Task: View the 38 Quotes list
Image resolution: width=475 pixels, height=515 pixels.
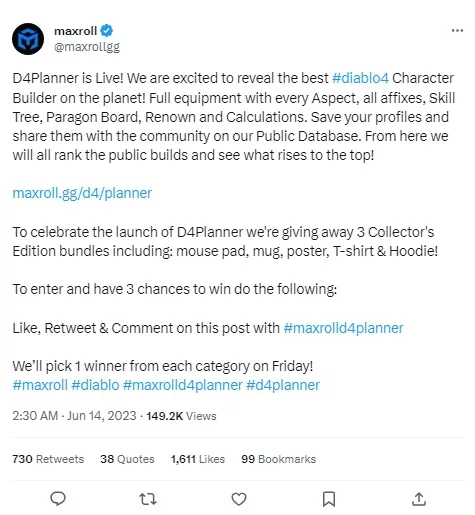Action: pyautogui.click(x=127, y=459)
